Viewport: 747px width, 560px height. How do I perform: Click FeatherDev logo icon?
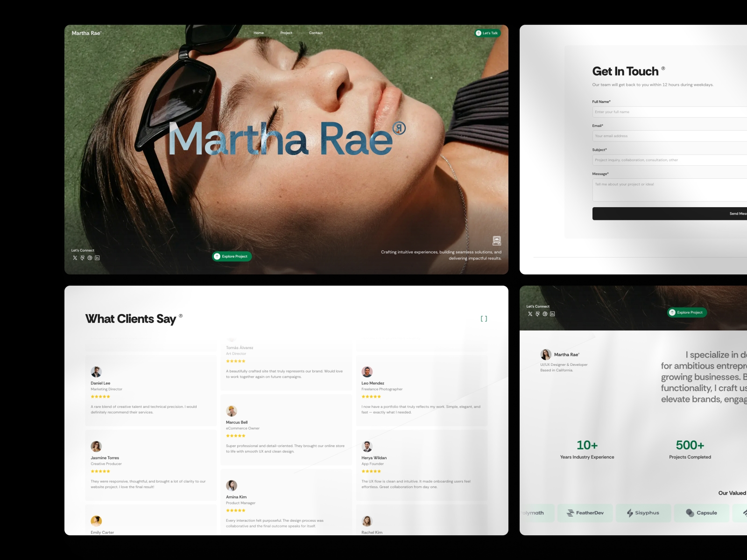coord(570,513)
